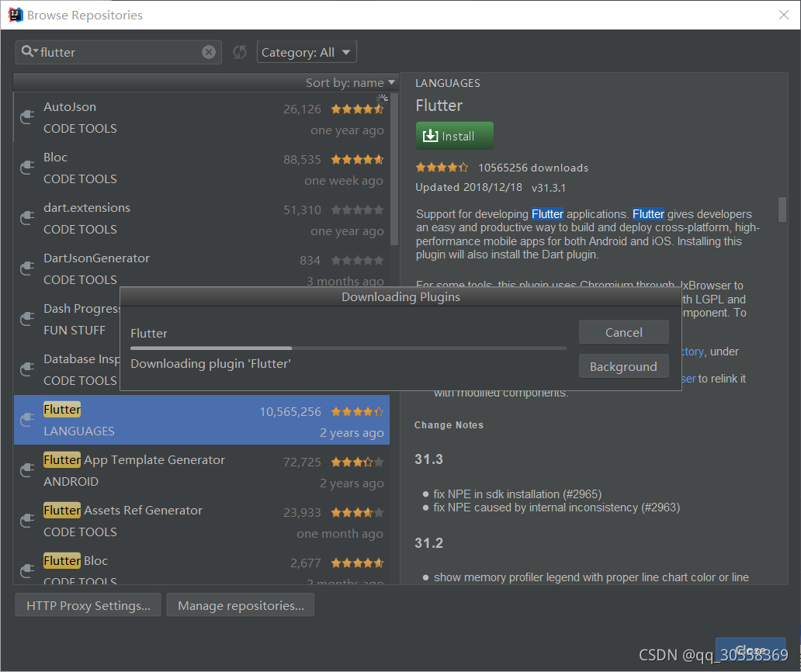Click the AutoJson plugin icon
The width and height of the screenshot is (801, 672).
pos(26,117)
